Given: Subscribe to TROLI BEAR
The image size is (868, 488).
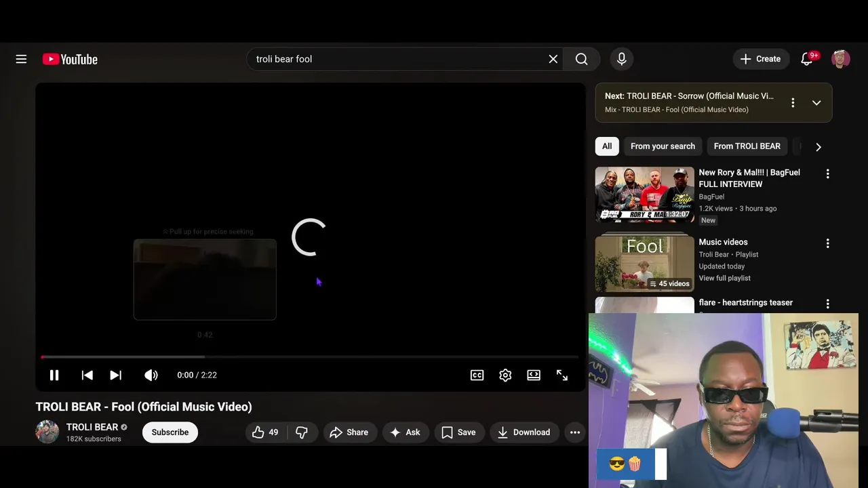Looking at the screenshot, I should [170, 432].
